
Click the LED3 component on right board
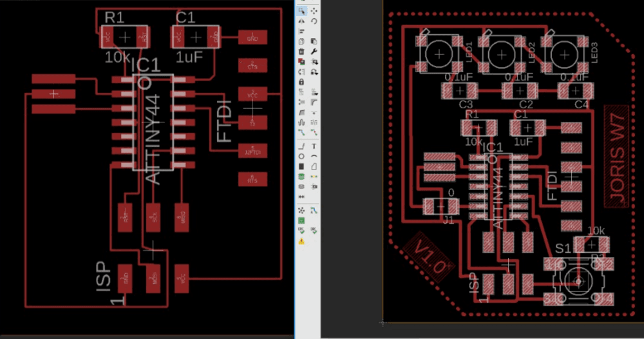(x=564, y=54)
